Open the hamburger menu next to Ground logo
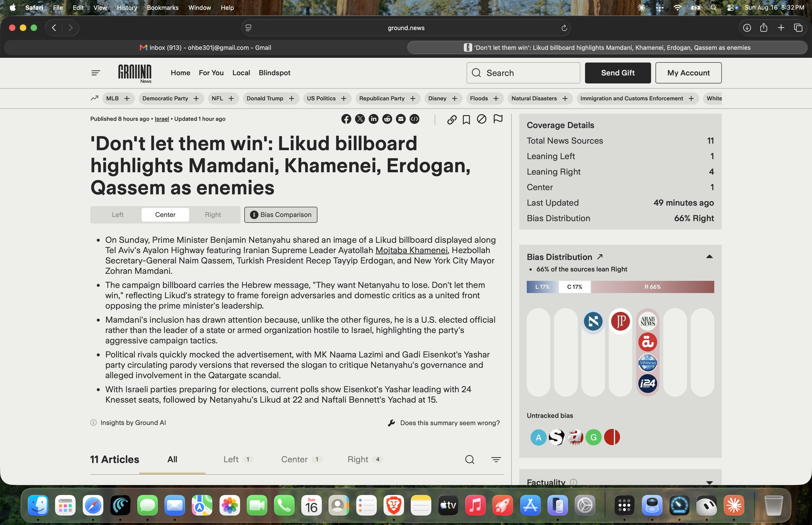 pos(95,73)
